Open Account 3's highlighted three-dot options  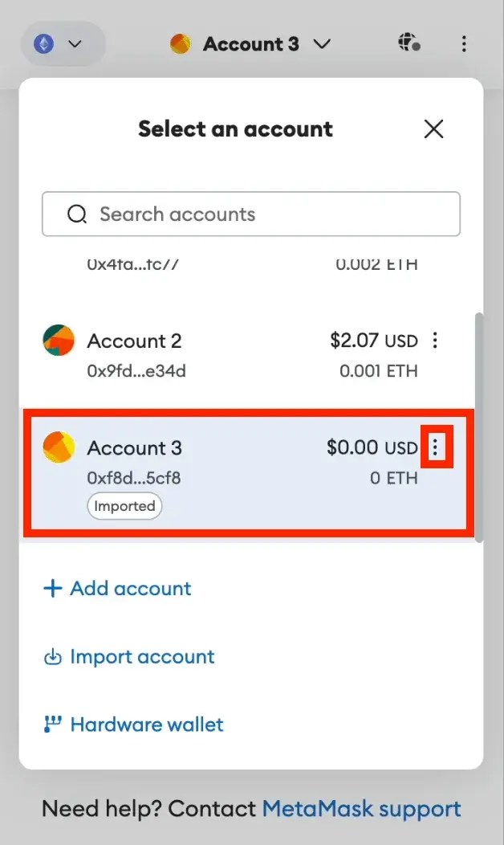pos(436,447)
